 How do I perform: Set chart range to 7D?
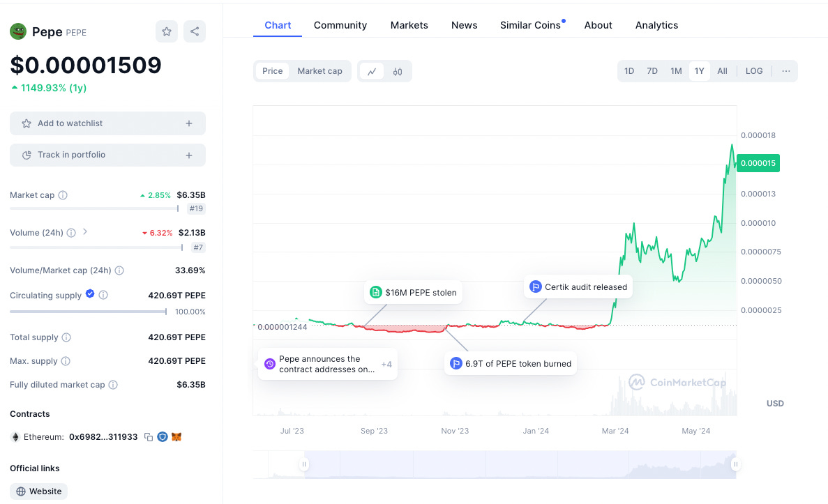pos(652,71)
